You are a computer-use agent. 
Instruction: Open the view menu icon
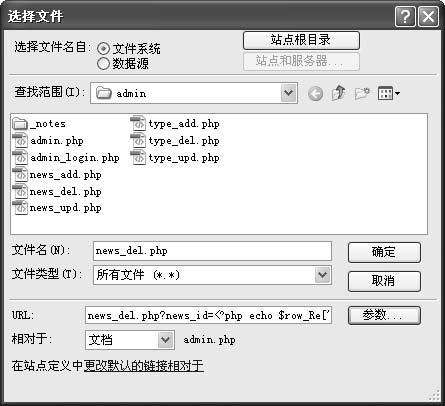389,93
